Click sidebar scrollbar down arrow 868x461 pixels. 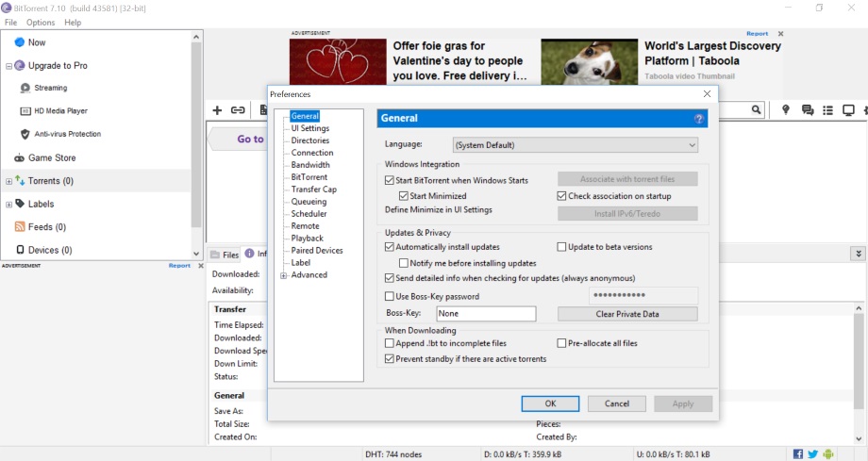click(x=196, y=254)
